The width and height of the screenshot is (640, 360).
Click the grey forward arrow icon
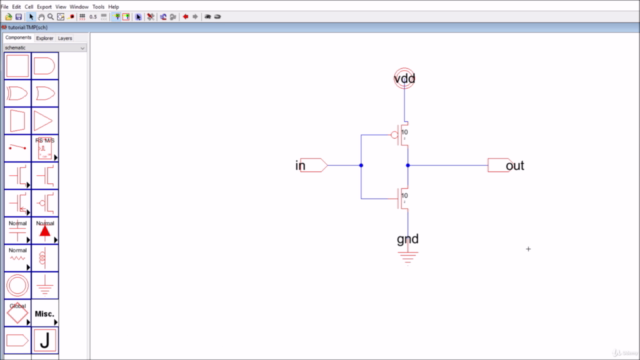196,17
